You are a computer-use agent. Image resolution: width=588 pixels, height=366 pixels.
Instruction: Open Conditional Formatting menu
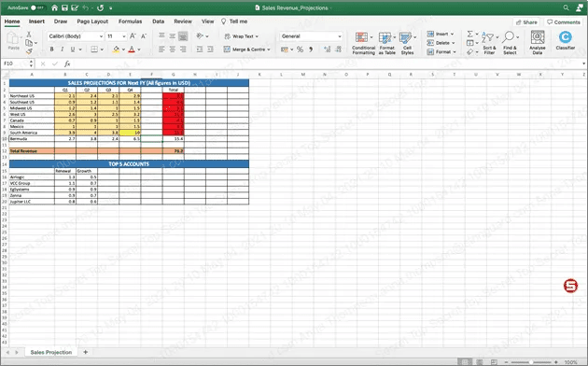(363, 43)
